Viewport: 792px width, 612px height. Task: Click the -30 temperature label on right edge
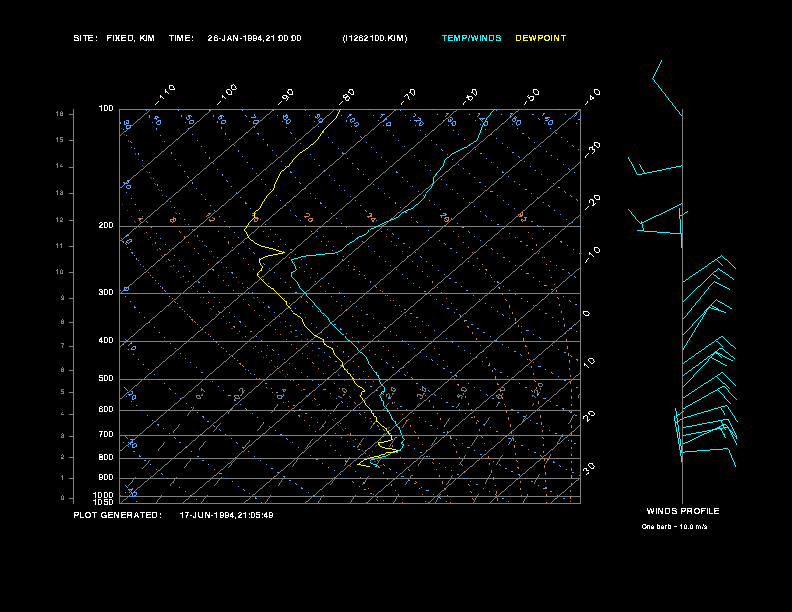tap(592, 150)
